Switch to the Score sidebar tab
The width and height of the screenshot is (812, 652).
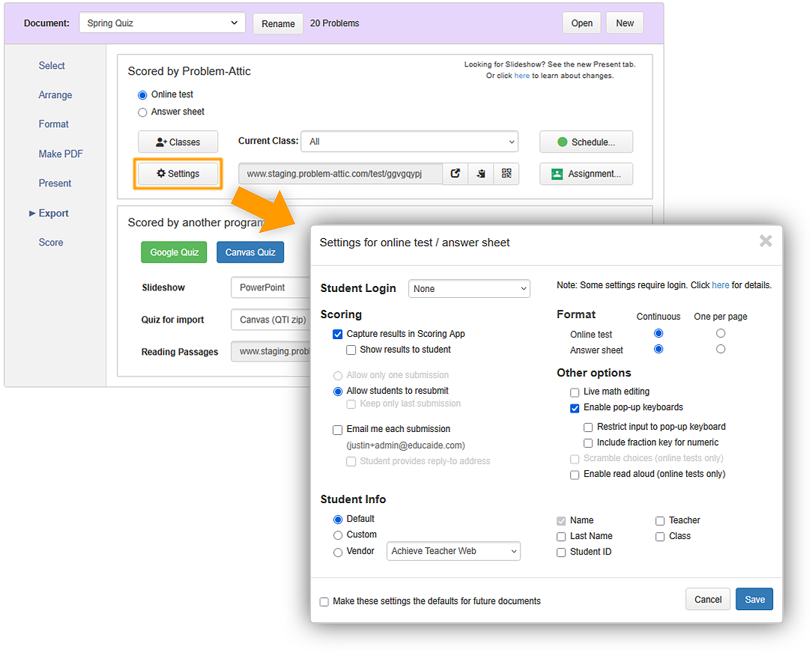tap(51, 243)
